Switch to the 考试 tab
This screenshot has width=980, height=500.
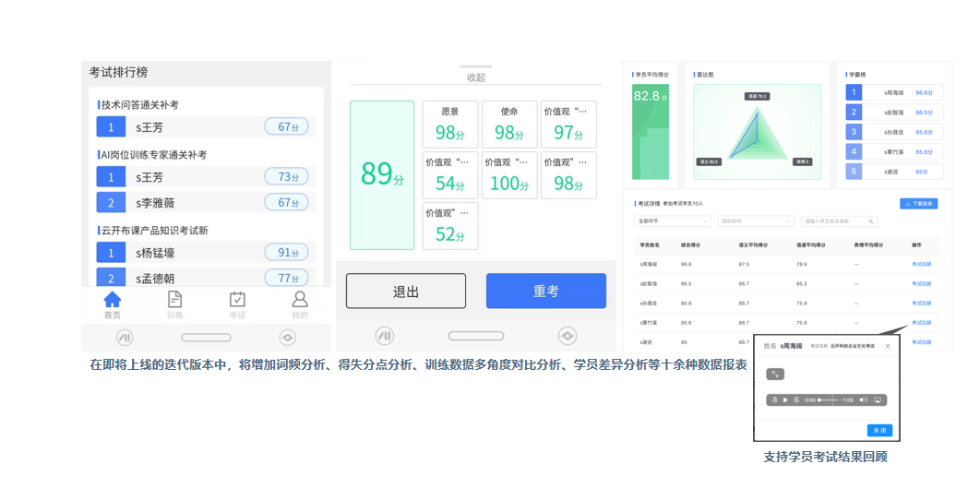(x=237, y=305)
